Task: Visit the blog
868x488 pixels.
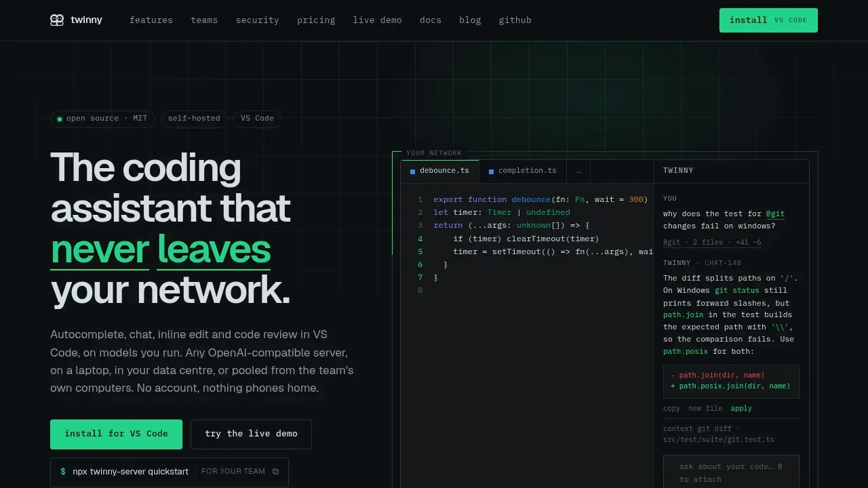Action: point(470,20)
